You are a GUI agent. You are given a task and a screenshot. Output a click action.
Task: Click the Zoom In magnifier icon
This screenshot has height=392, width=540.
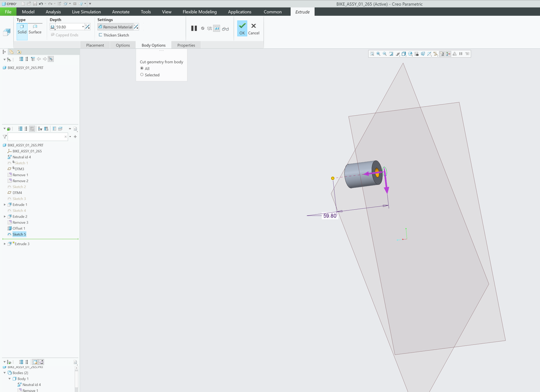tap(378, 54)
